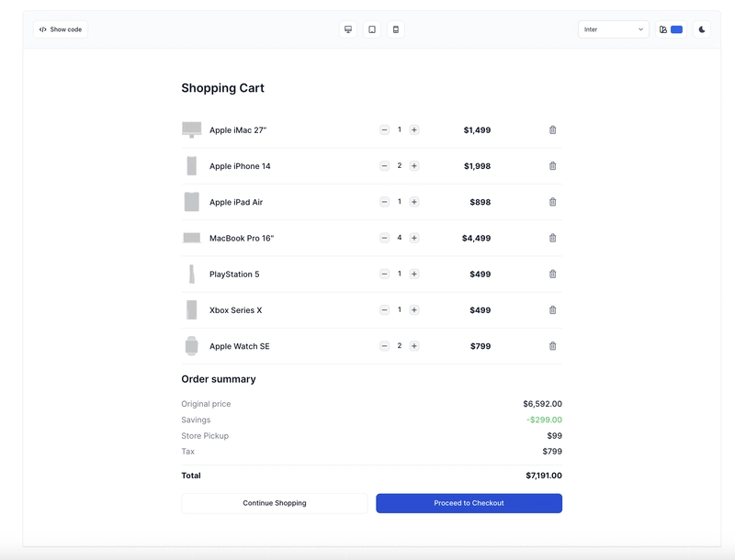Delete MacBook Pro 16" from cart
Viewport: 735px width, 560px height.
click(553, 238)
